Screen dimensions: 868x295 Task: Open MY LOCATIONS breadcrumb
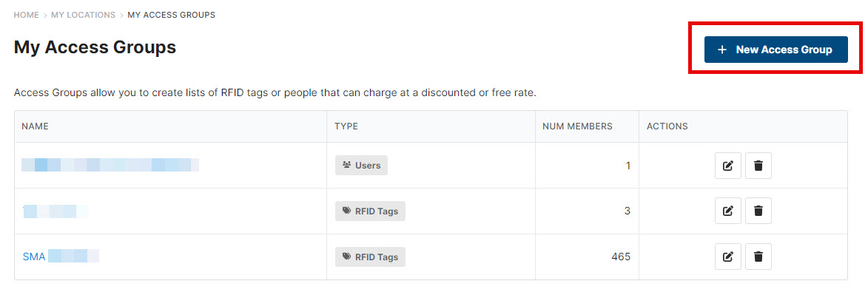pos(83,15)
